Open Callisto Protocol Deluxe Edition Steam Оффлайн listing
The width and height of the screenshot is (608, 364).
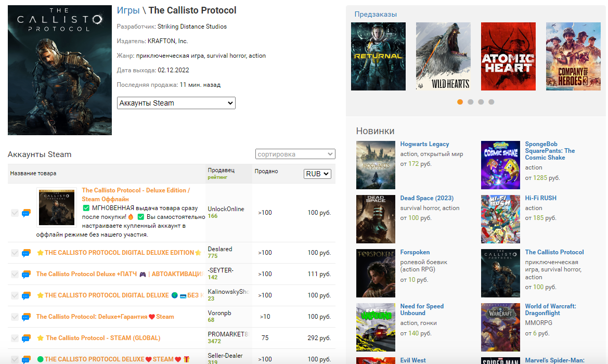136,194
